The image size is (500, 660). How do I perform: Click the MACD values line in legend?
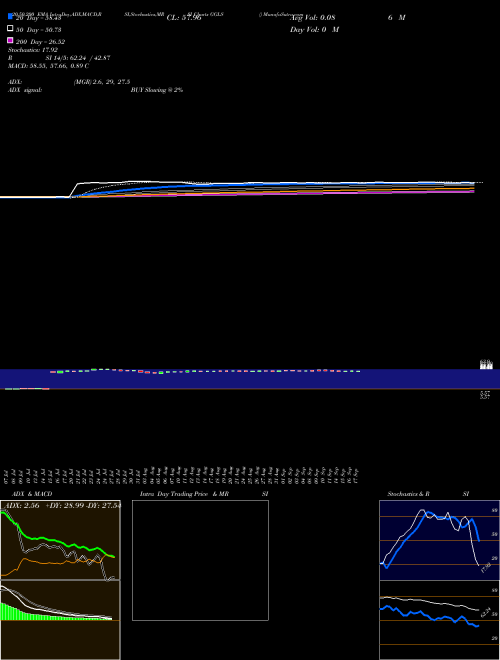pos(48,66)
